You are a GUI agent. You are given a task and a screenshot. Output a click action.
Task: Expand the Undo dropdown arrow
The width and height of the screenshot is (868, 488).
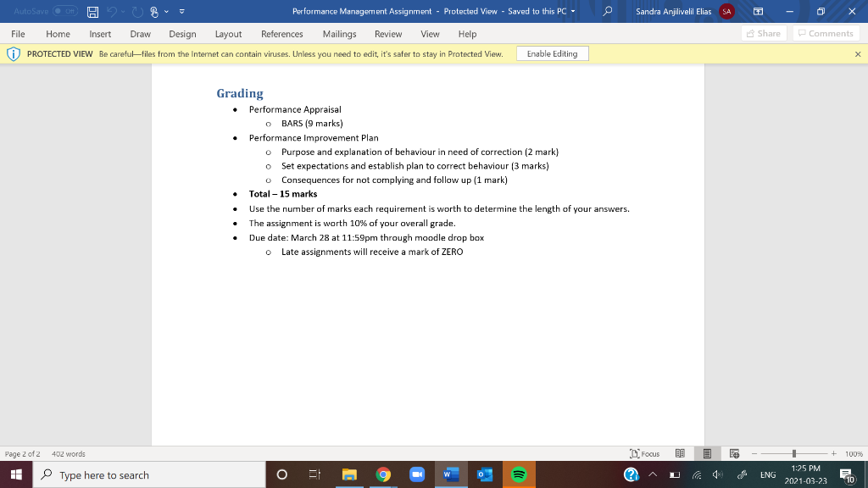coord(123,11)
